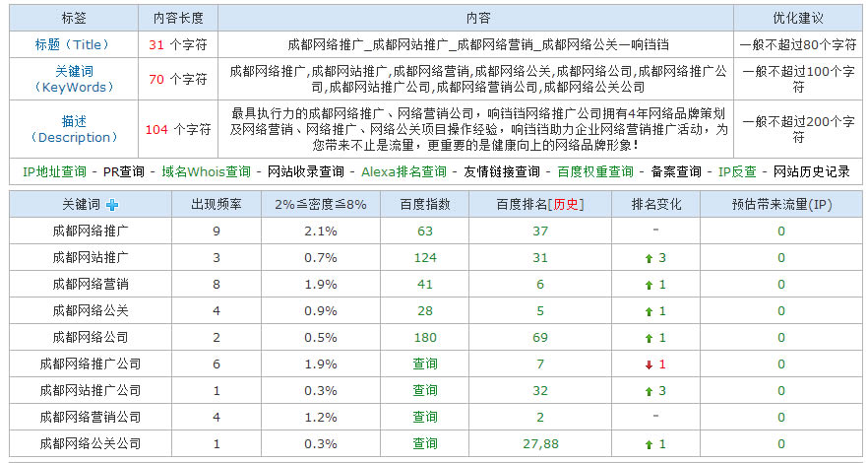Screen dimensions: 868x463
Task: Click Baidu rank 7 for 成都网络推广公司
Action: point(540,364)
